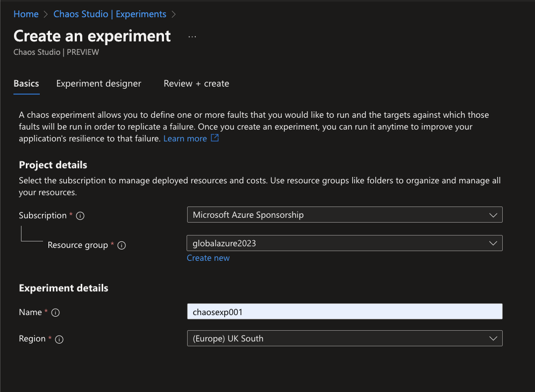Click the Resource group info icon
The height and width of the screenshot is (392, 535).
point(122,245)
